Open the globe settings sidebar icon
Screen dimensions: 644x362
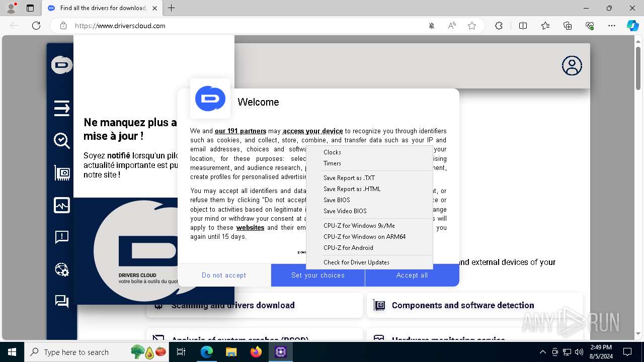(x=62, y=269)
